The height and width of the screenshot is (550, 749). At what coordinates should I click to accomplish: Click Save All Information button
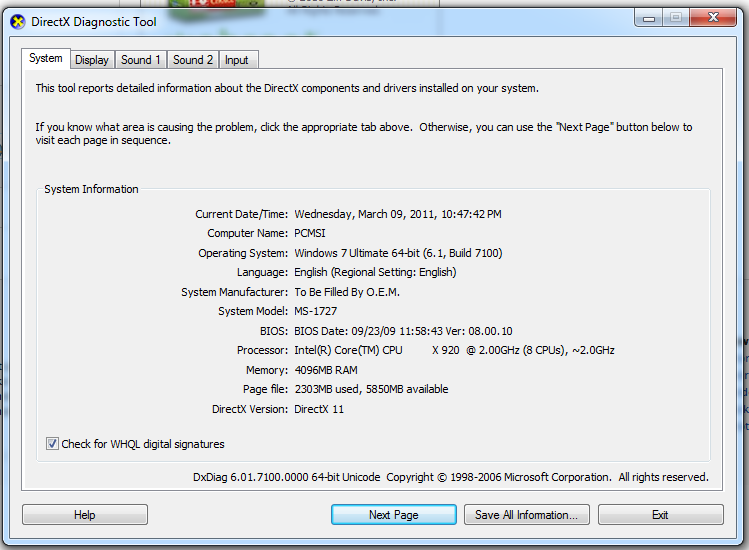tap(526, 515)
